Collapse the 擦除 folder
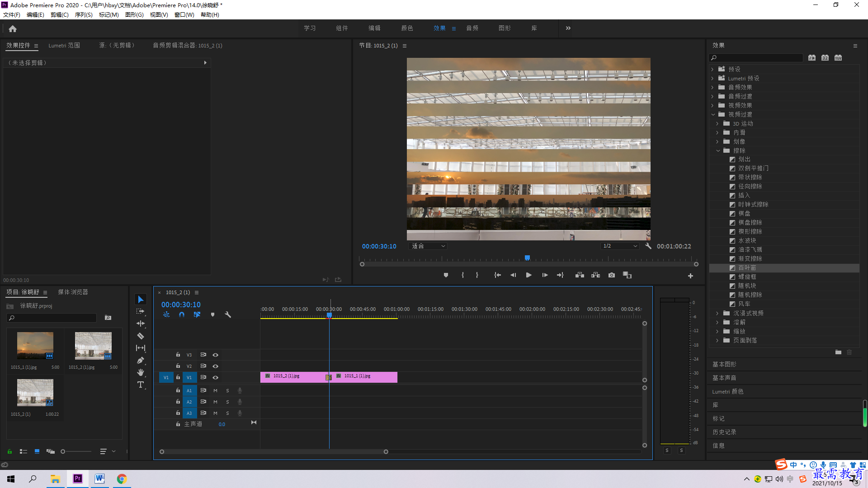The width and height of the screenshot is (868, 488). point(718,150)
